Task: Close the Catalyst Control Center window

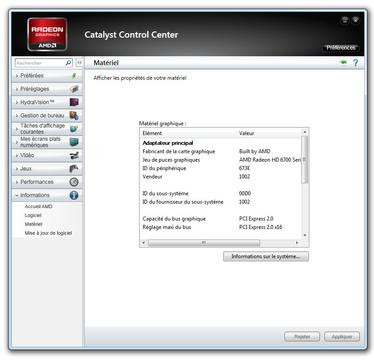Action: click(356, 20)
